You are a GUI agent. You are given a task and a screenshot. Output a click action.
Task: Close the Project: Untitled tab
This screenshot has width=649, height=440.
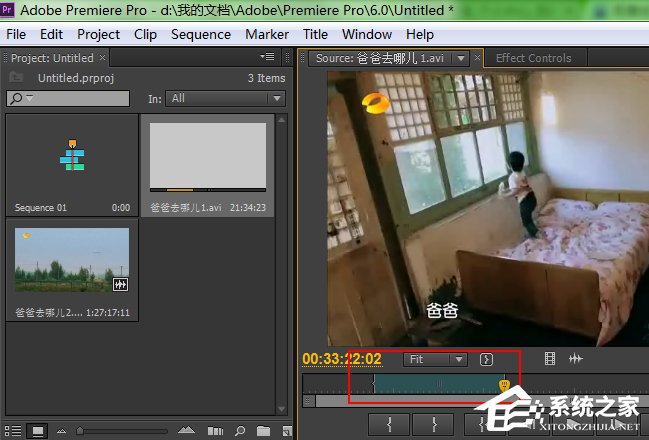[x=102, y=58]
